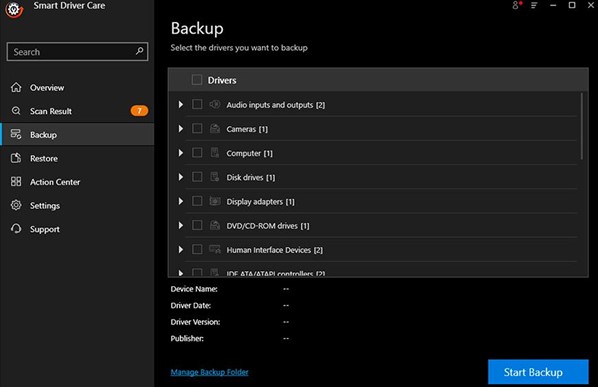Expand the Computer category arrow
598x387 pixels.
click(x=181, y=153)
